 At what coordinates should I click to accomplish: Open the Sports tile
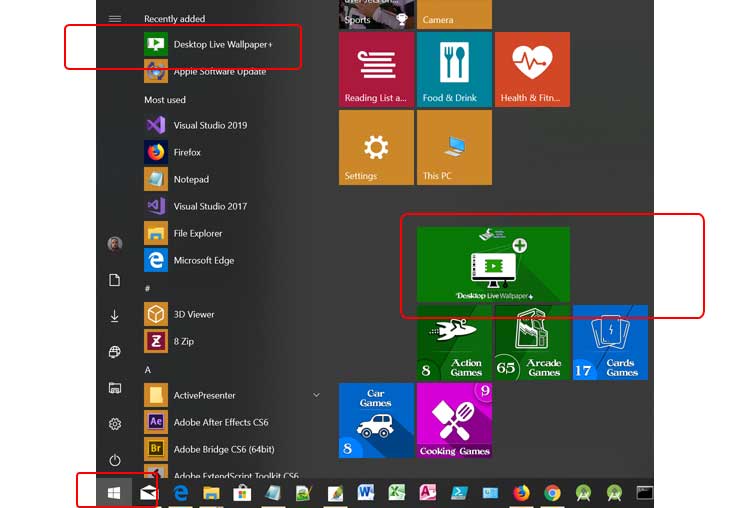click(376, 14)
